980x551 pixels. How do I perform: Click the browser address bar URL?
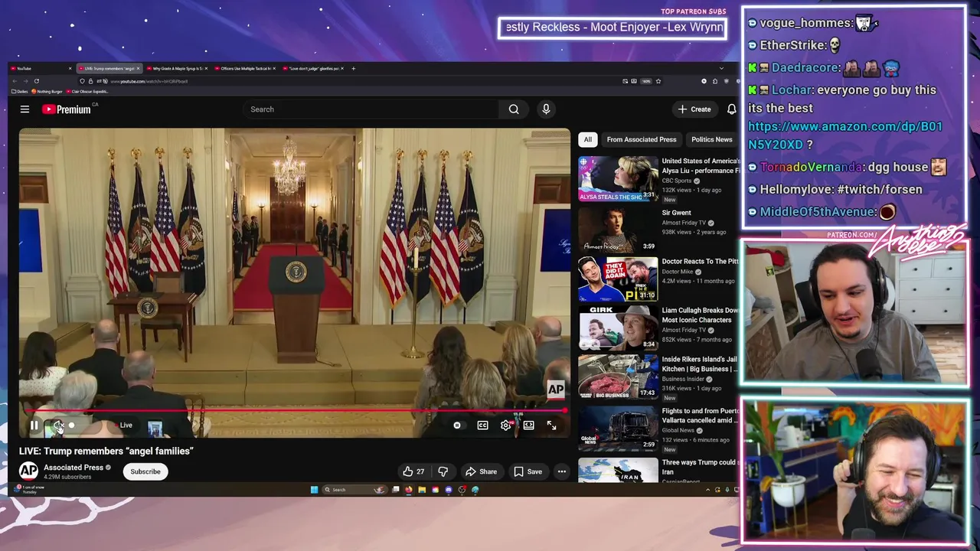click(x=149, y=81)
